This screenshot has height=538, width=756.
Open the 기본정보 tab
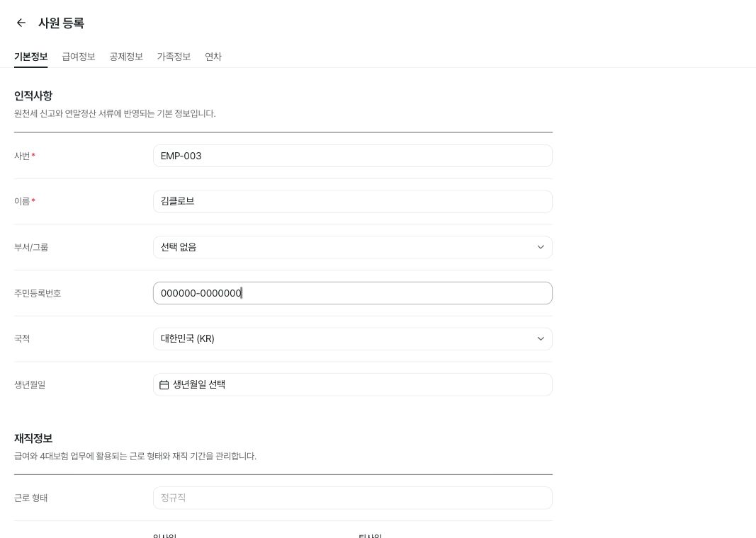(31, 57)
